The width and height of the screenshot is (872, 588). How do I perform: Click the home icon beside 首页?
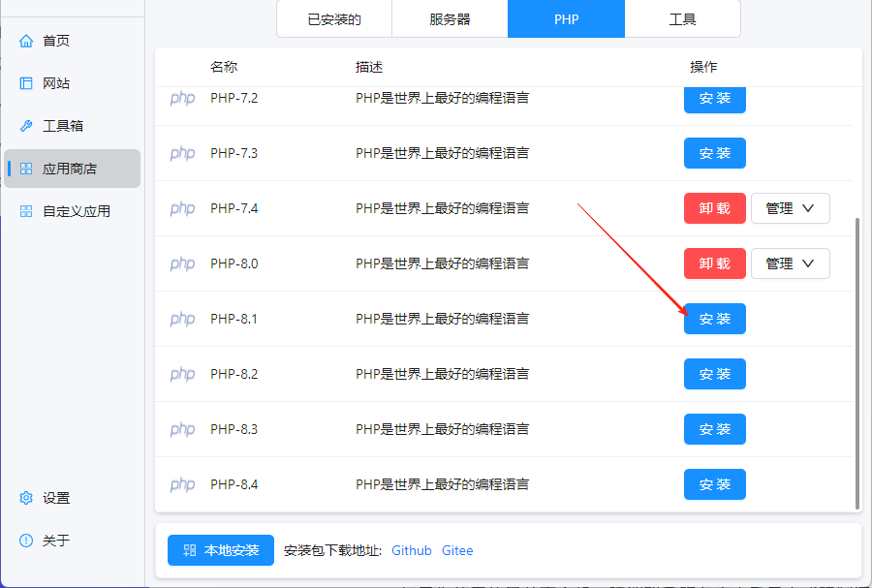coord(26,41)
